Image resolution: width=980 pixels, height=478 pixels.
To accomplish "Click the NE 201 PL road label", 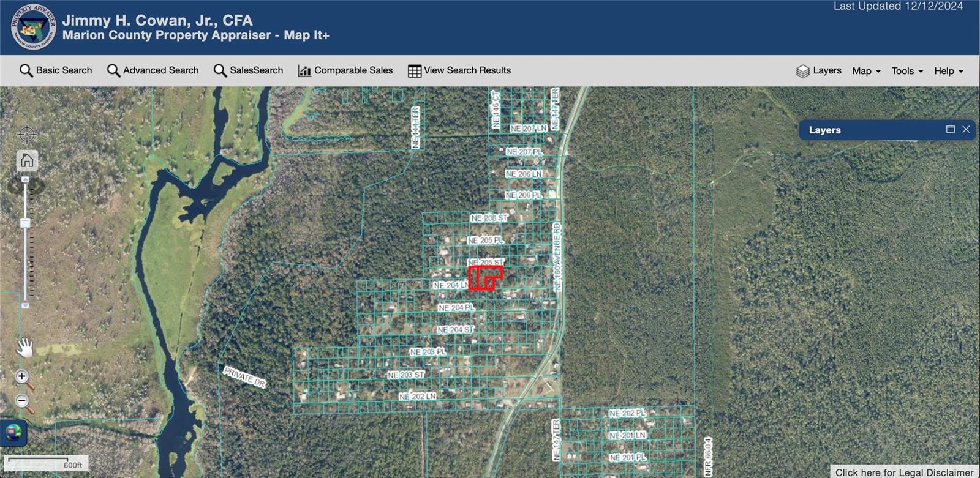I will tap(627, 457).
